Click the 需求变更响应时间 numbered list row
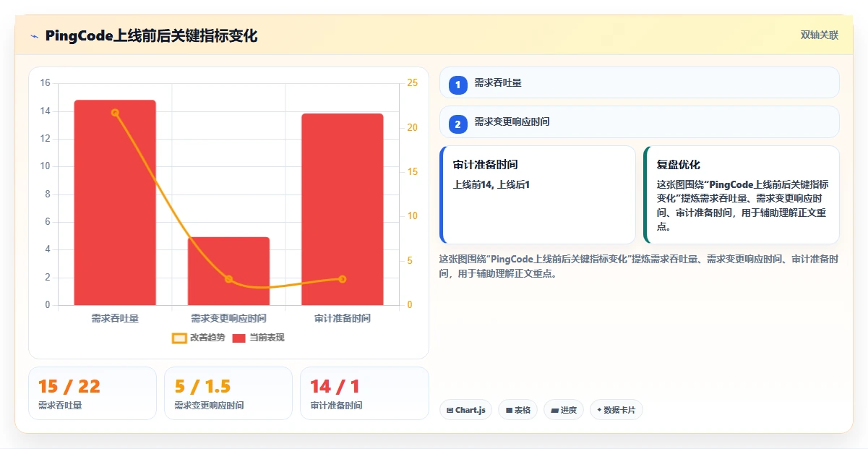The image size is (868, 449). click(x=640, y=121)
